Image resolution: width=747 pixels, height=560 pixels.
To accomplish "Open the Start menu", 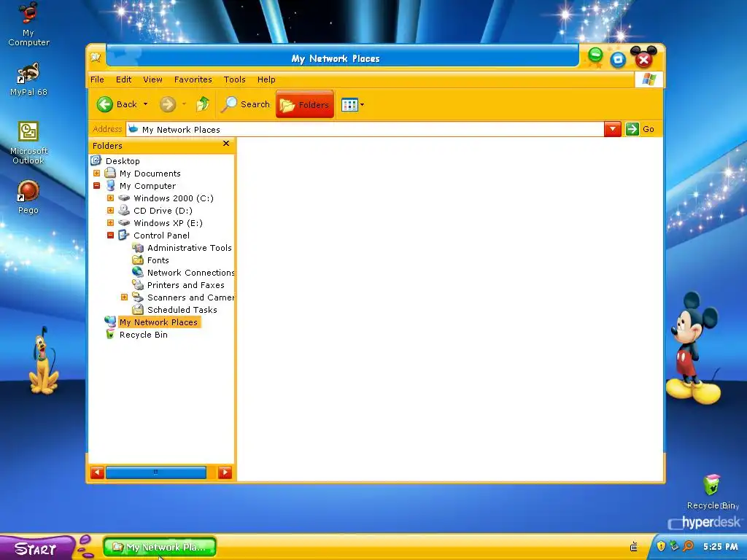I will (36, 548).
